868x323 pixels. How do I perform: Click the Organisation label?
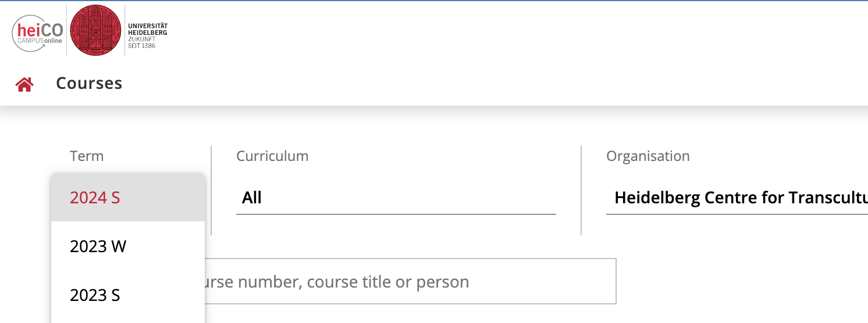coord(648,156)
